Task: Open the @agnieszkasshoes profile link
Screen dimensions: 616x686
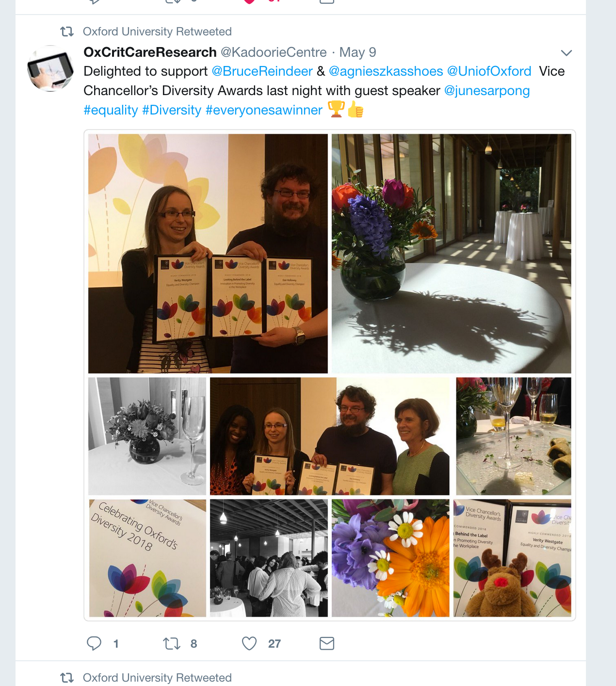Action: point(386,71)
